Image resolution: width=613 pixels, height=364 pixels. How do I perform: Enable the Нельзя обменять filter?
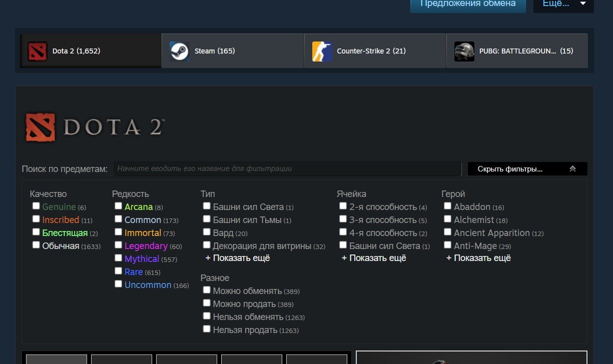point(207,316)
